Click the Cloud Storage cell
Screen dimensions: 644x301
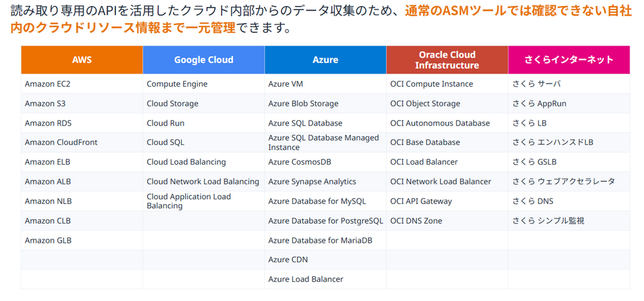204,104
